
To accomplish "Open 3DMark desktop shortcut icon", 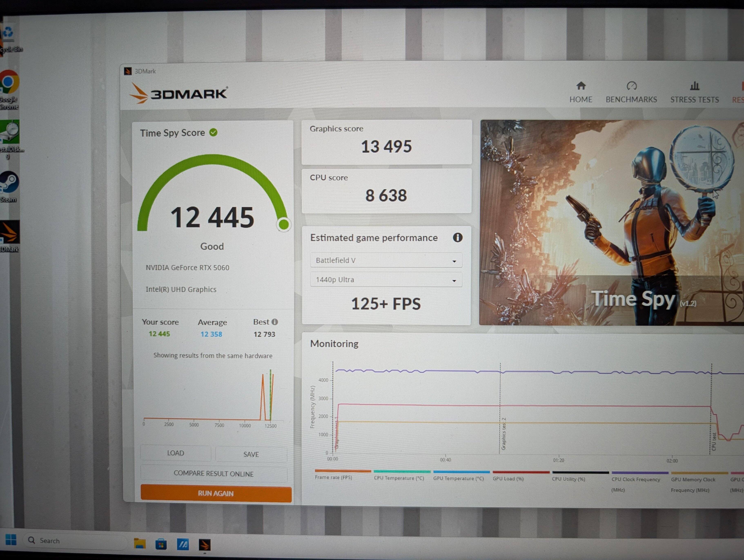I will 9,233.
